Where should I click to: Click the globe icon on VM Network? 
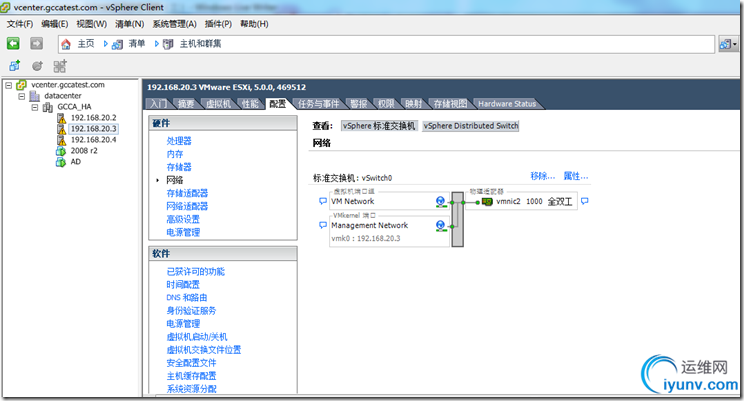[x=441, y=202]
